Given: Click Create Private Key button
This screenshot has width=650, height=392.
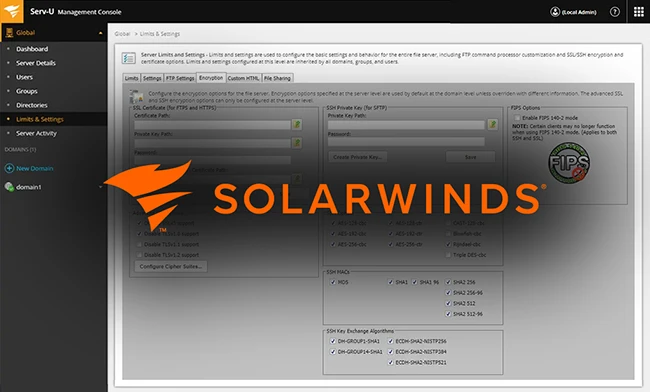Looking at the screenshot, I should (358, 157).
